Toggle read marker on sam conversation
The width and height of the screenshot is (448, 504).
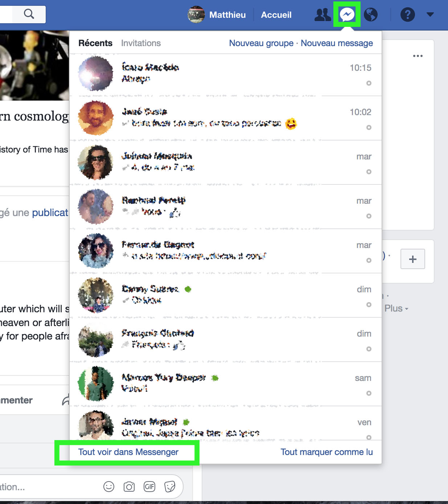click(369, 393)
